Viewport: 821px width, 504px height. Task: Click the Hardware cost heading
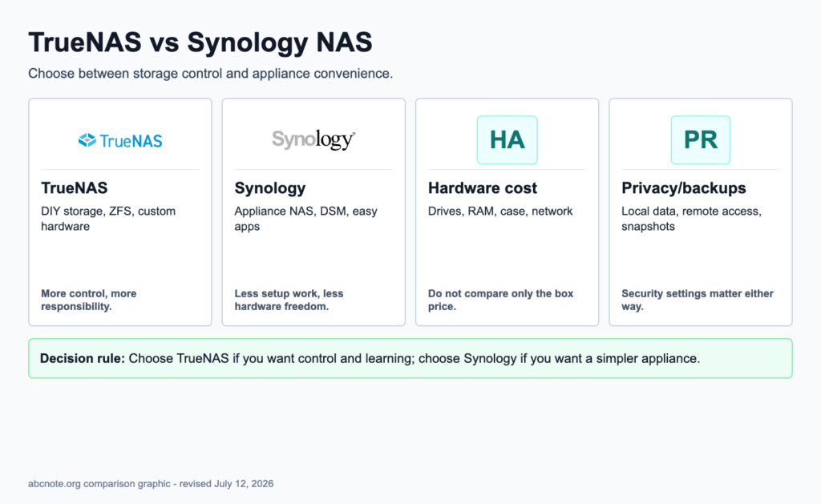point(482,187)
